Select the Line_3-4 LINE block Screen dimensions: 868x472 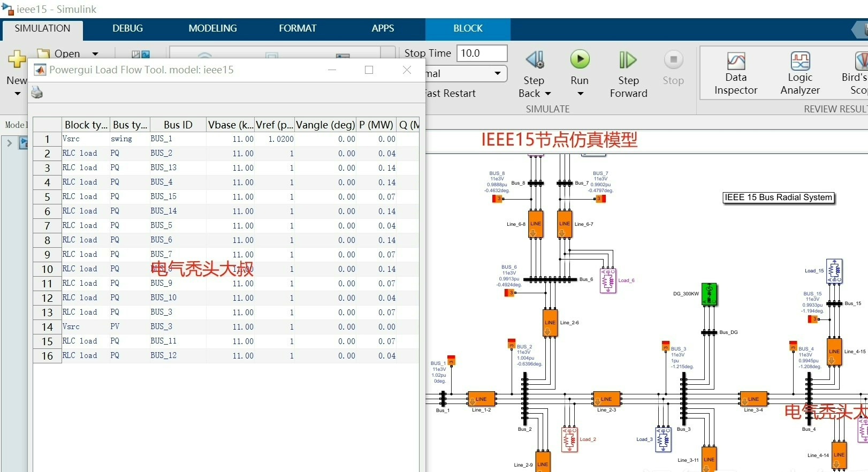[x=753, y=399]
